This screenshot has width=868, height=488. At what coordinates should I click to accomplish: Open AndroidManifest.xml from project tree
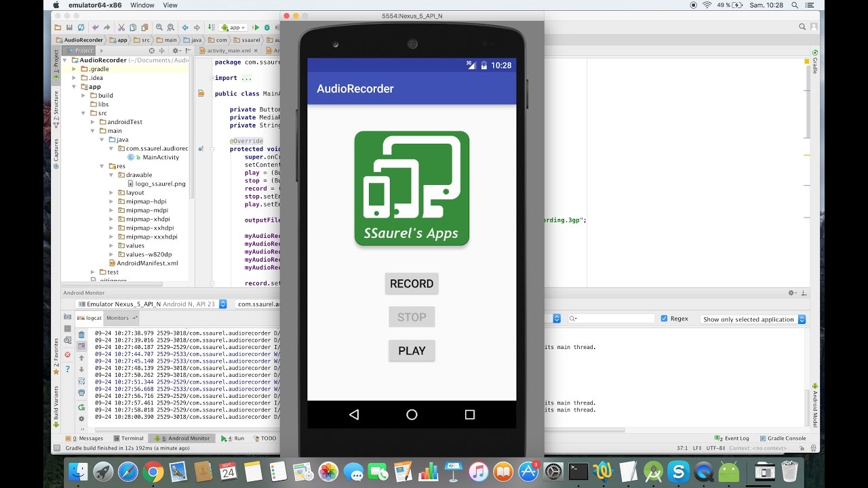point(143,263)
